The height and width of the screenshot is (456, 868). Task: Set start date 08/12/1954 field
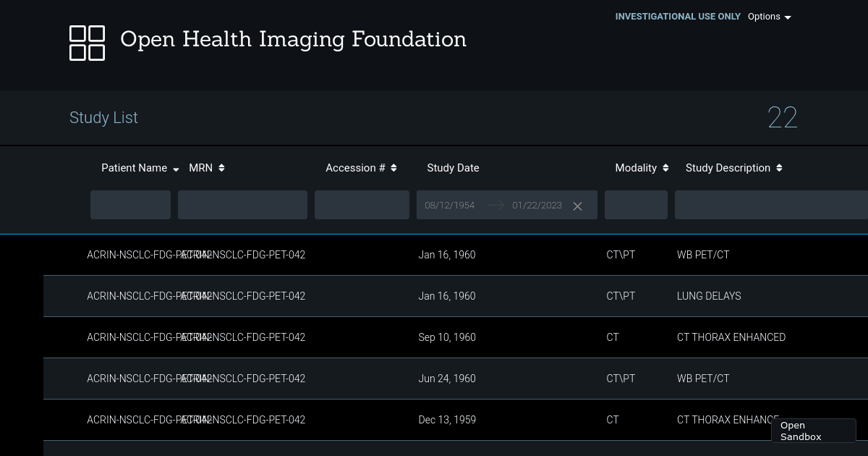[x=450, y=206]
